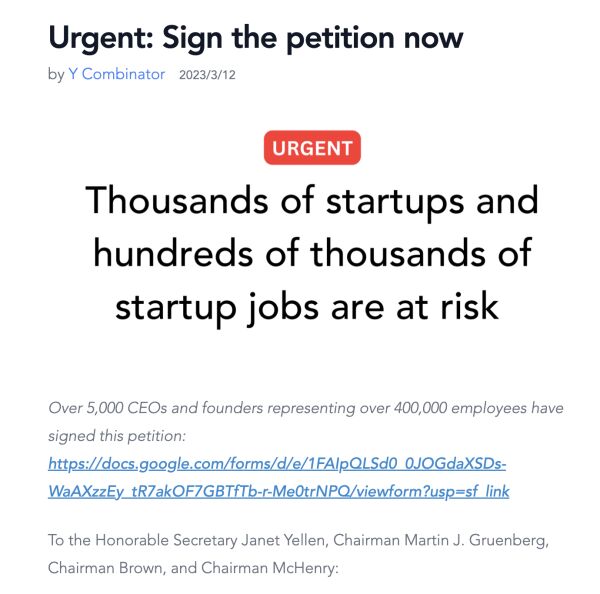Click the headline line 'hundreds of thousands of'
600x594 pixels.
click(312, 253)
